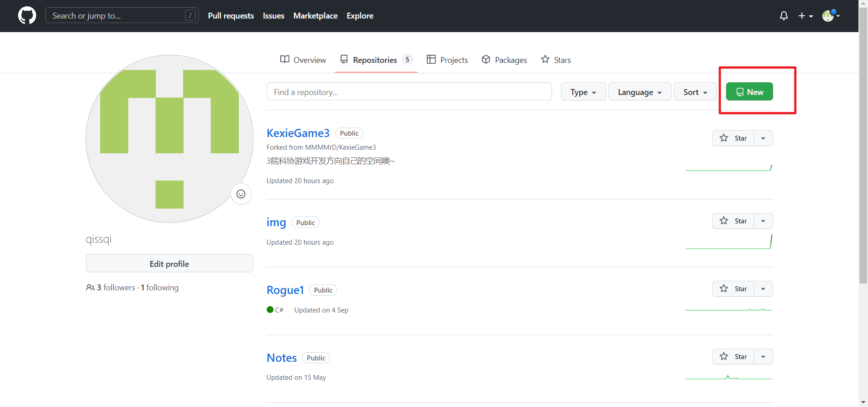
Task: View the 1 following link
Action: pyautogui.click(x=160, y=288)
